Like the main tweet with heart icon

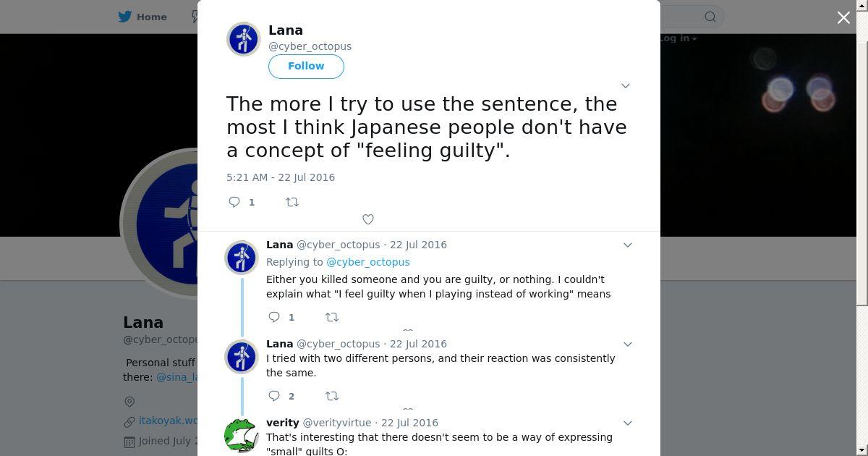368,219
